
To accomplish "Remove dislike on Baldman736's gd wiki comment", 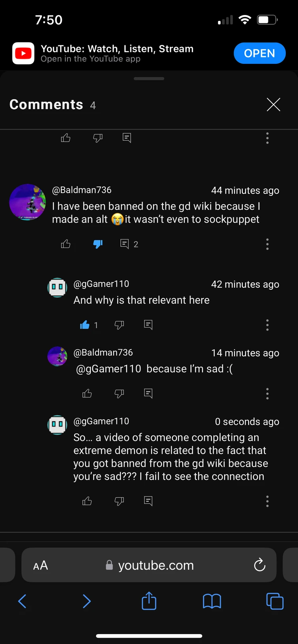I will point(98,244).
